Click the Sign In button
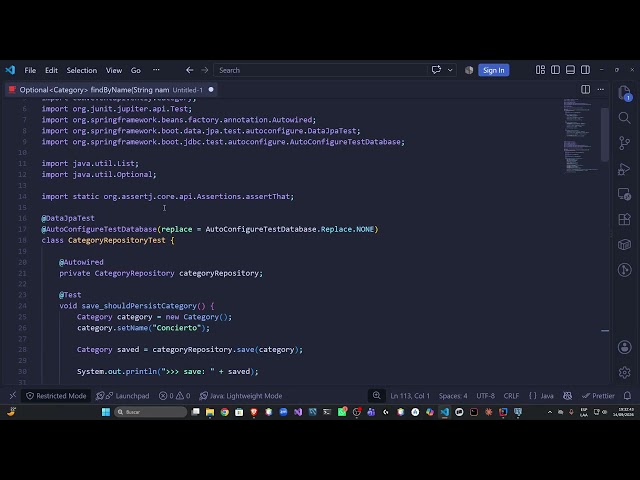 (x=493, y=70)
